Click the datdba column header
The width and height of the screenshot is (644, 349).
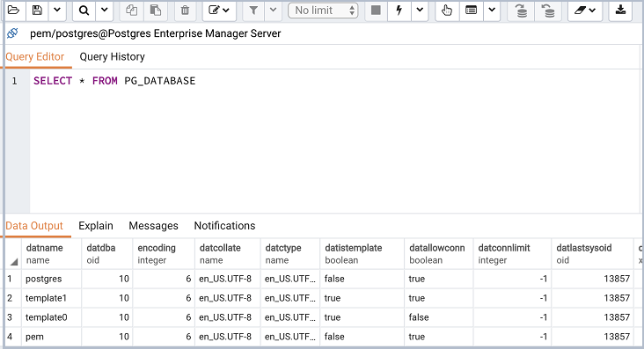(x=106, y=254)
